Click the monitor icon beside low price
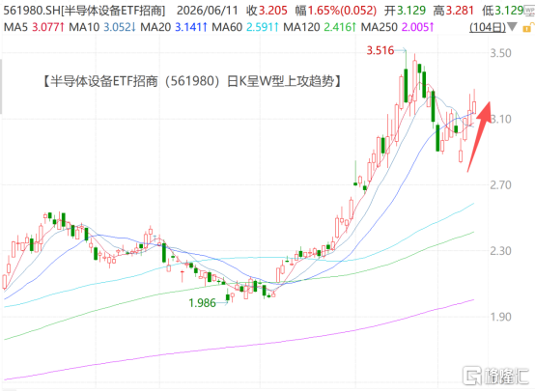 coord(530,12)
